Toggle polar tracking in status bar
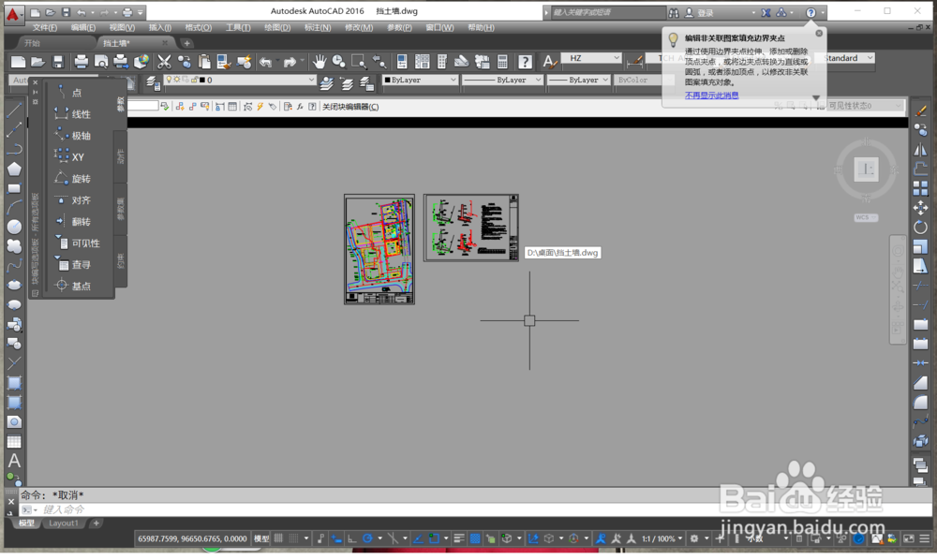 pos(367,538)
